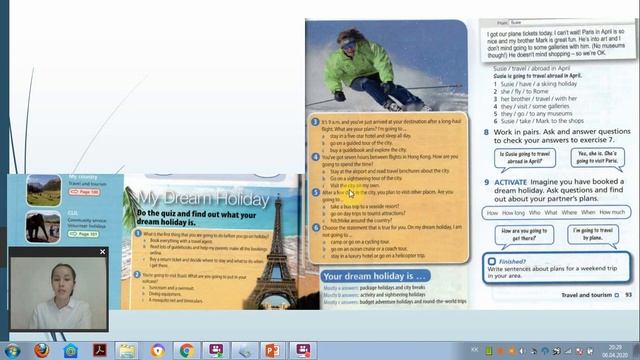640x360 pixels.
Task: Open File Explorer folder on taskbar
Action: pyautogui.click(x=127, y=351)
